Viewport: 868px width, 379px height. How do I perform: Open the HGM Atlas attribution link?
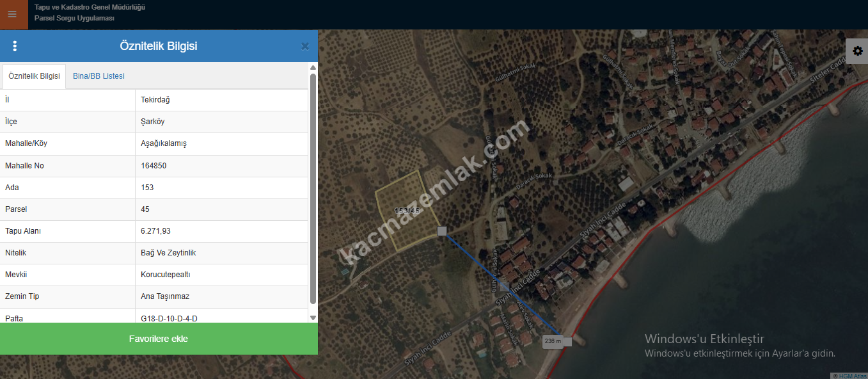(849, 376)
